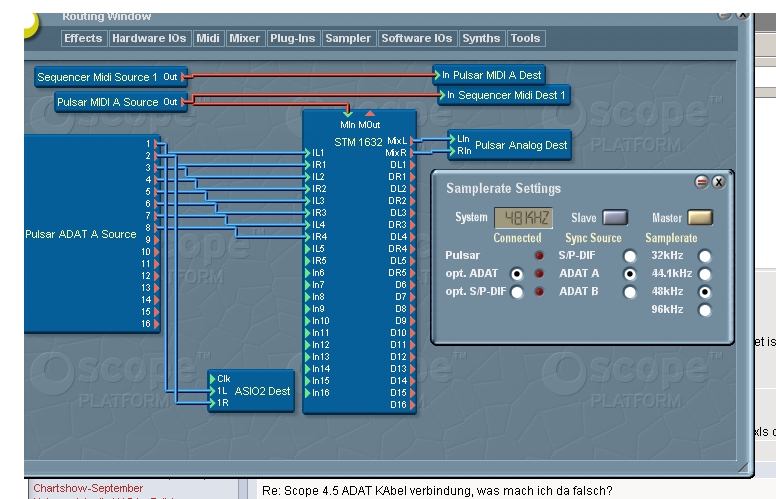Select S/P-DIF sync source
The height and width of the screenshot is (499, 776).
pyautogui.click(x=630, y=256)
